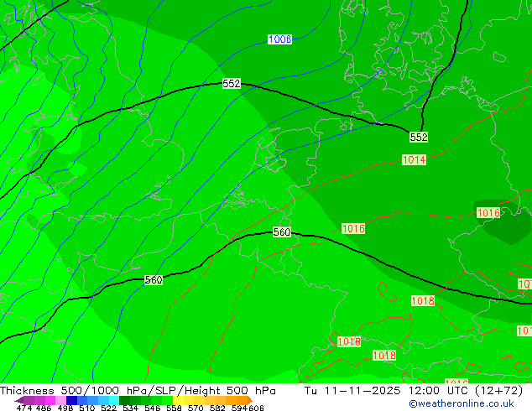Click the legend value 594
Viewport: 532px width, 411px height.
239,408
